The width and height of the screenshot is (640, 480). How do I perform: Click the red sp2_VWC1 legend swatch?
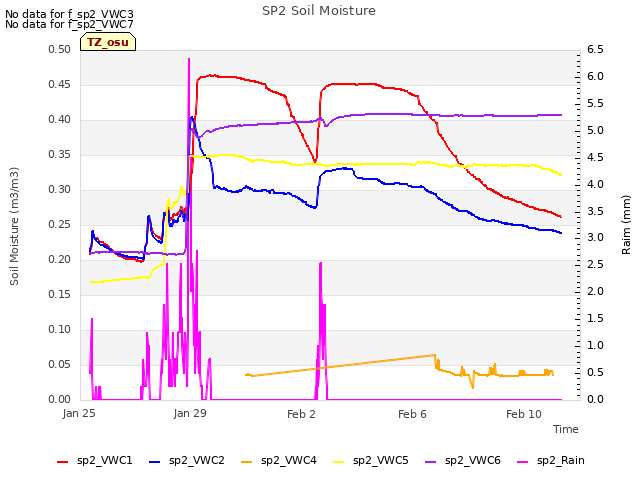point(62,462)
